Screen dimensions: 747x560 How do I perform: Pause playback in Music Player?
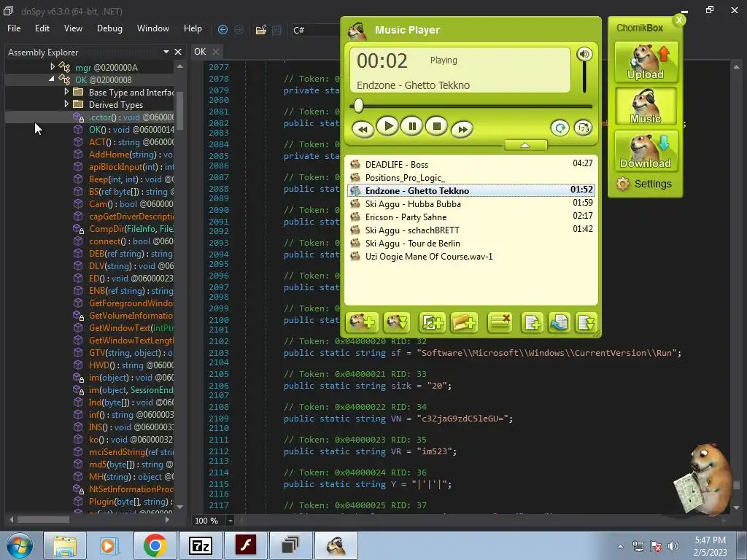(x=412, y=126)
